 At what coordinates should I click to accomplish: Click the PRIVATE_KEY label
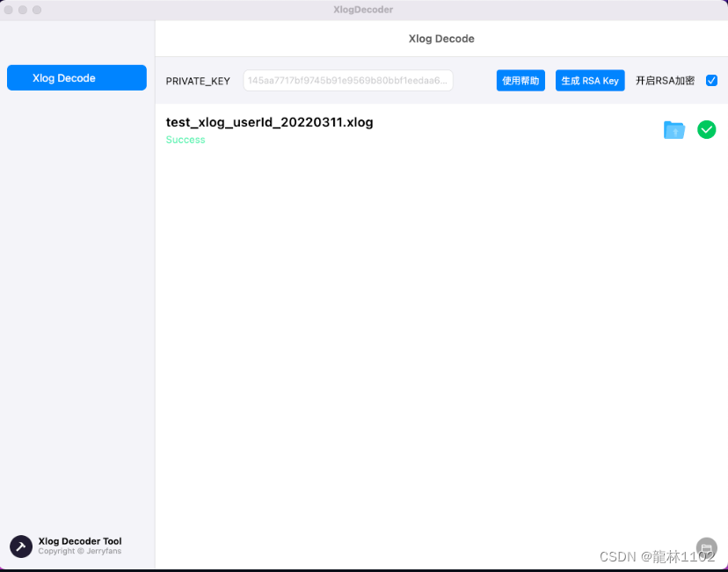coord(198,81)
